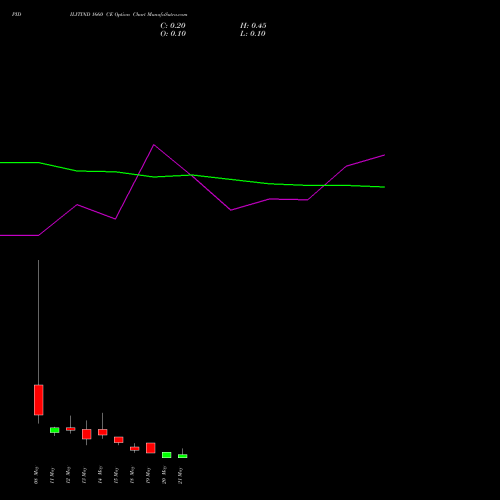
Task: Select the green candlestick for 20 May
Action: (x=167, y=455)
